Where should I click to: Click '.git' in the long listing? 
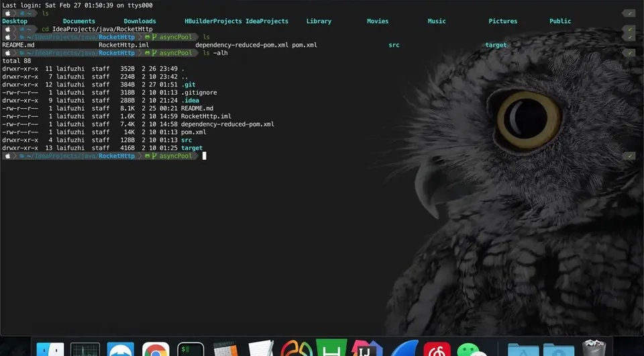188,85
